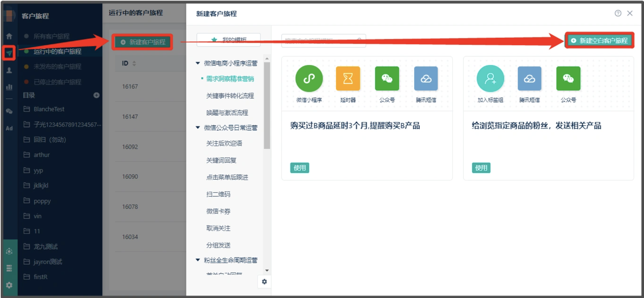
Task: Click the category list scrollbar thumb
Action: (267, 106)
